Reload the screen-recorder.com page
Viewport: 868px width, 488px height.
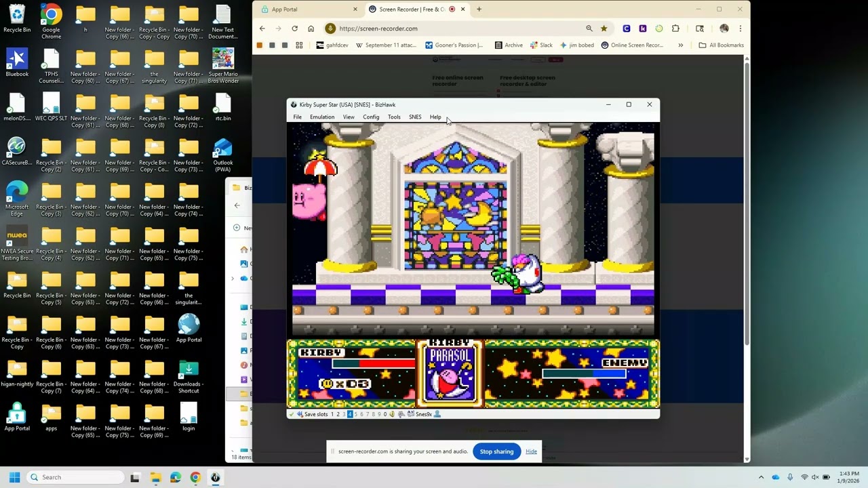coord(294,28)
